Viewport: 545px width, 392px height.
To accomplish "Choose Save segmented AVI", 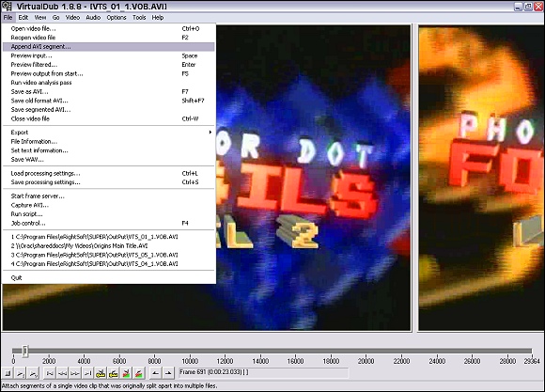I will pos(108,110).
